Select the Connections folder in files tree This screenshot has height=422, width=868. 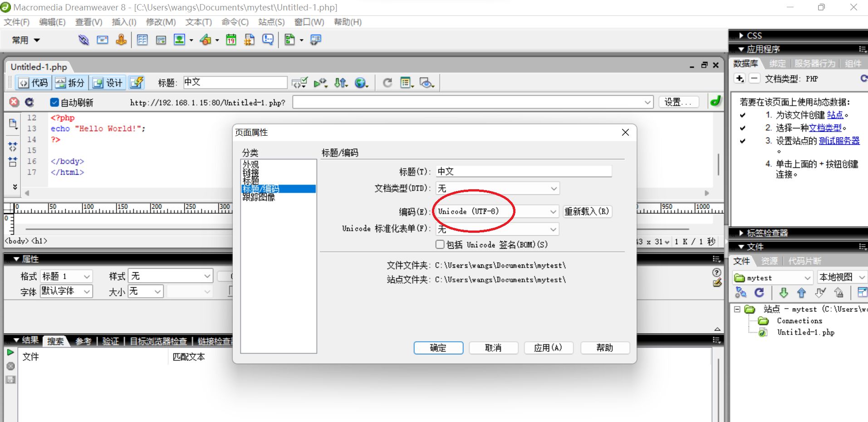pos(799,321)
